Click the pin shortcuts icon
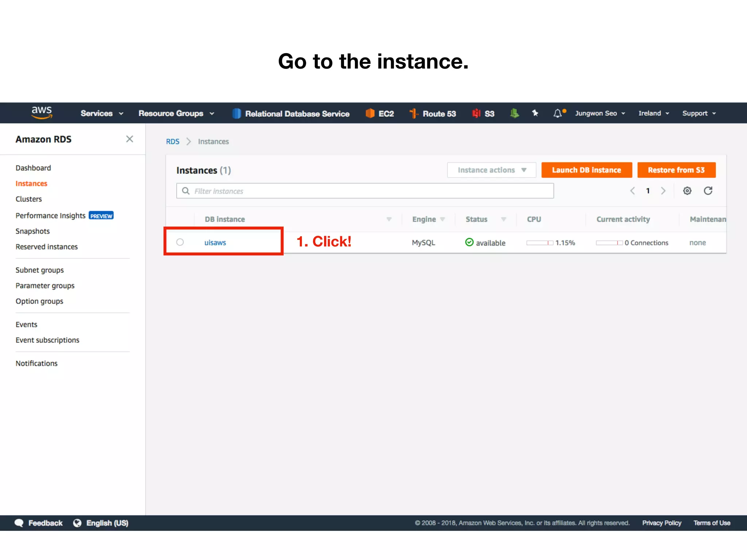The image size is (747, 560). [535, 113]
